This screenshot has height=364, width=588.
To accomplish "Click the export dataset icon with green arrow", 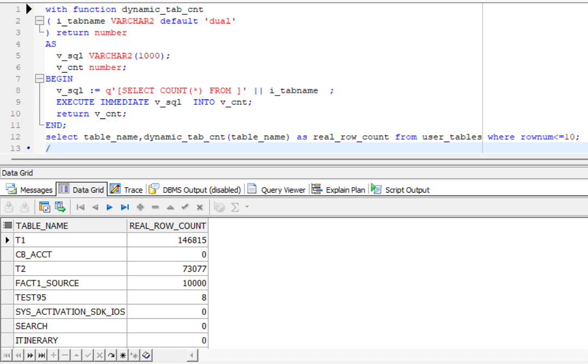I will 60,207.
